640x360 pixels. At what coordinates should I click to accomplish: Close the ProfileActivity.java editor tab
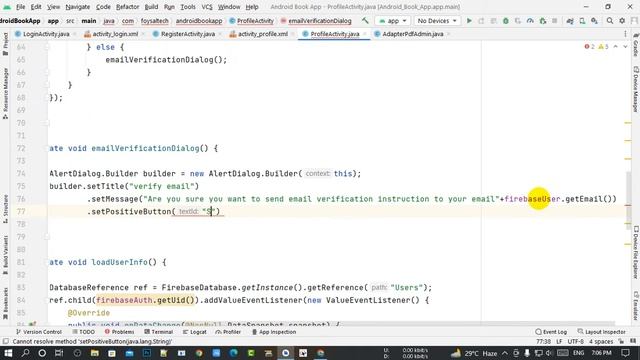pos(364,34)
